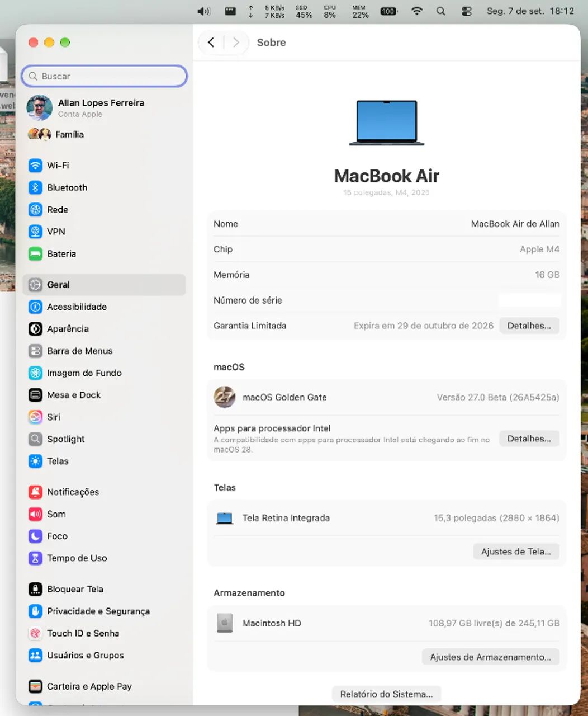Open Carteira e Apple Pay icon
This screenshot has height=716, width=588.
click(x=35, y=686)
